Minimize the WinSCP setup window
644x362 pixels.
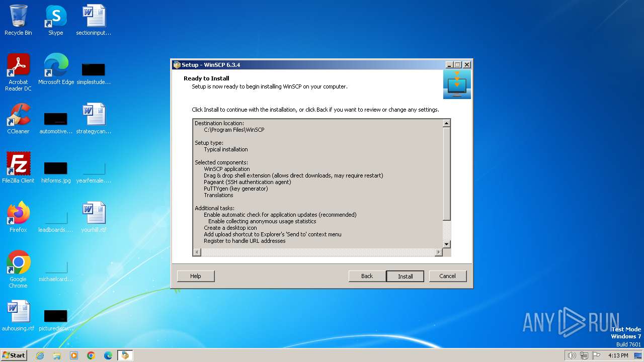coord(449,65)
